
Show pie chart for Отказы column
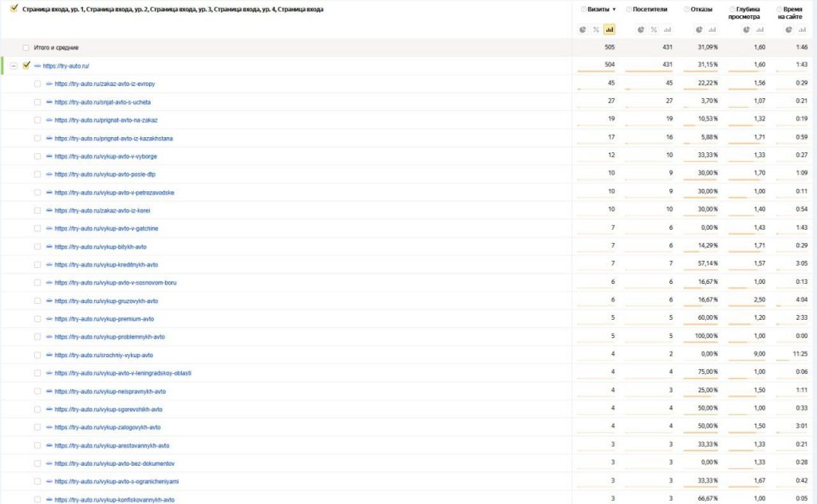tap(699, 30)
